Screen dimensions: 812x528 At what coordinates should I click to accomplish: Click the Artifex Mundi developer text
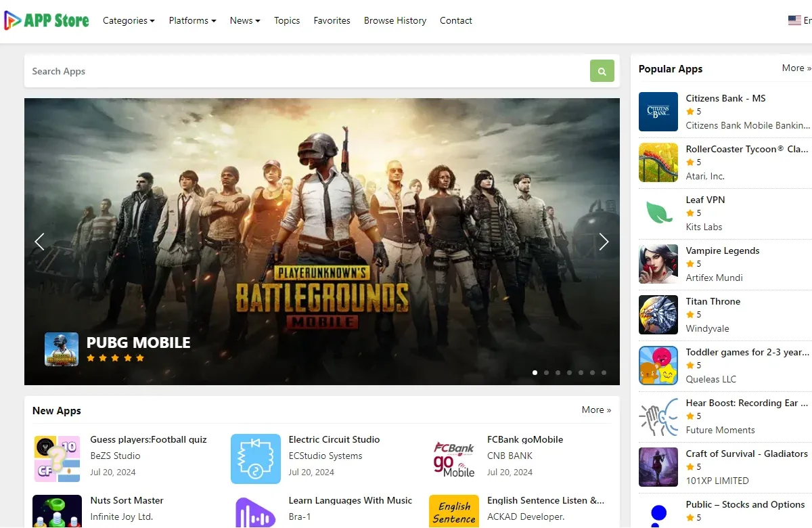(714, 278)
